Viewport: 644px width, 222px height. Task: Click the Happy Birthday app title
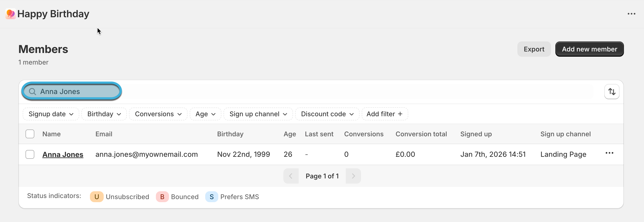click(x=53, y=14)
